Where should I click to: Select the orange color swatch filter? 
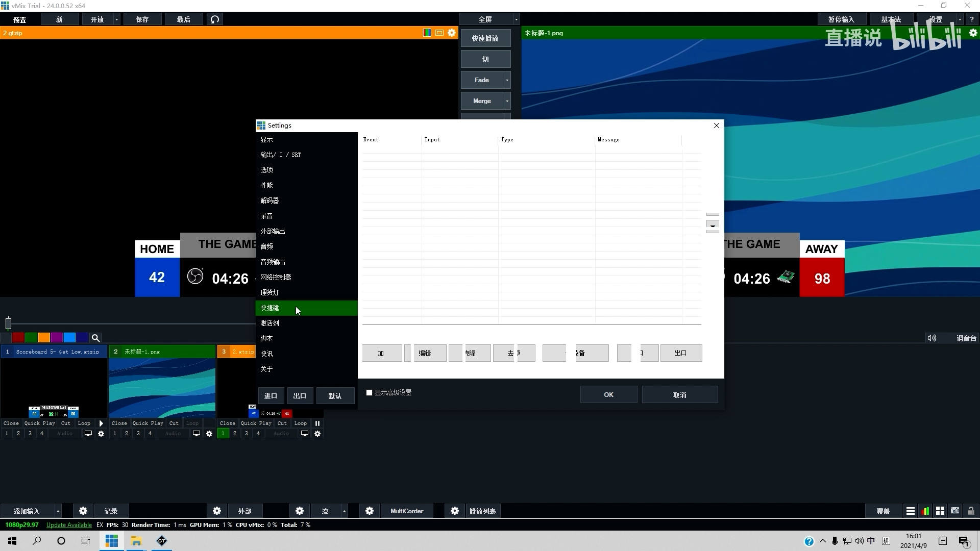(x=44, y=338)
